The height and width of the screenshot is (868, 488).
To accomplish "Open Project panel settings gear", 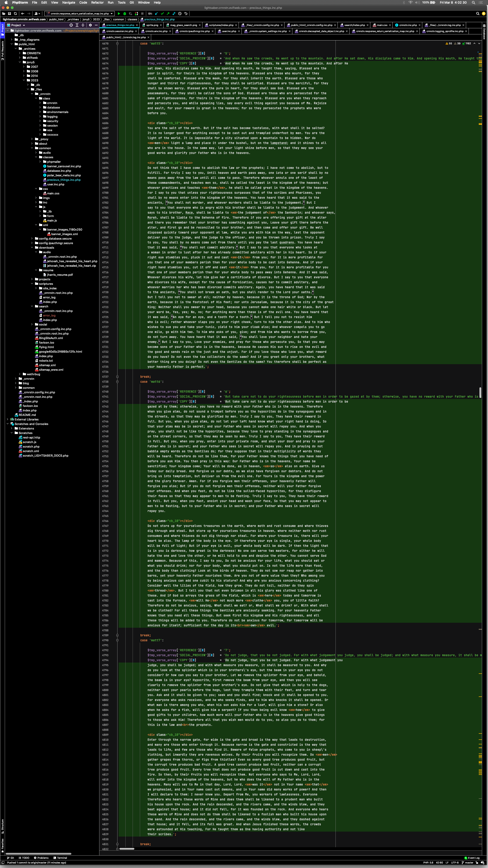I will tap(90, 25).
